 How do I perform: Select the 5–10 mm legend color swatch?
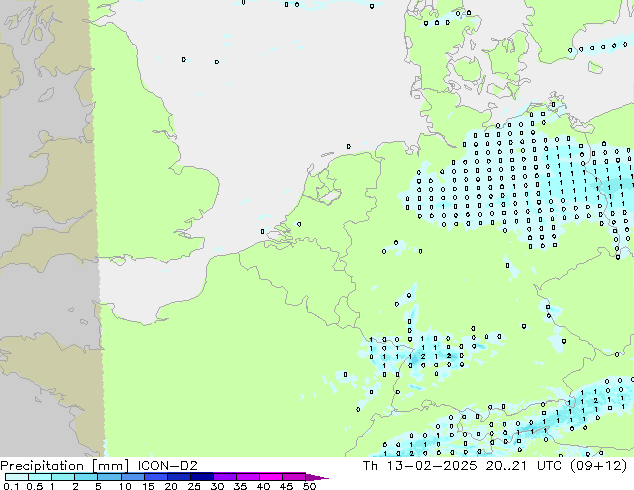point(110,477)
